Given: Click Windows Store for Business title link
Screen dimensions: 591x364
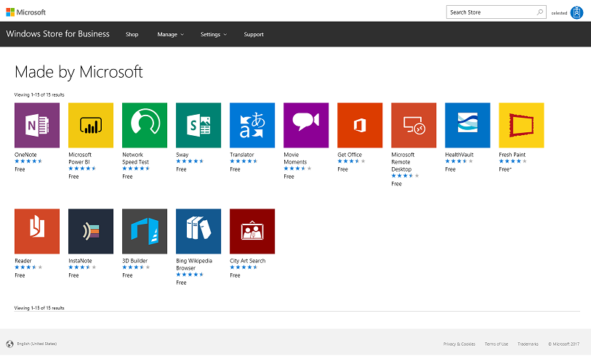Looking at the screenshot, I should pos(57,34).
